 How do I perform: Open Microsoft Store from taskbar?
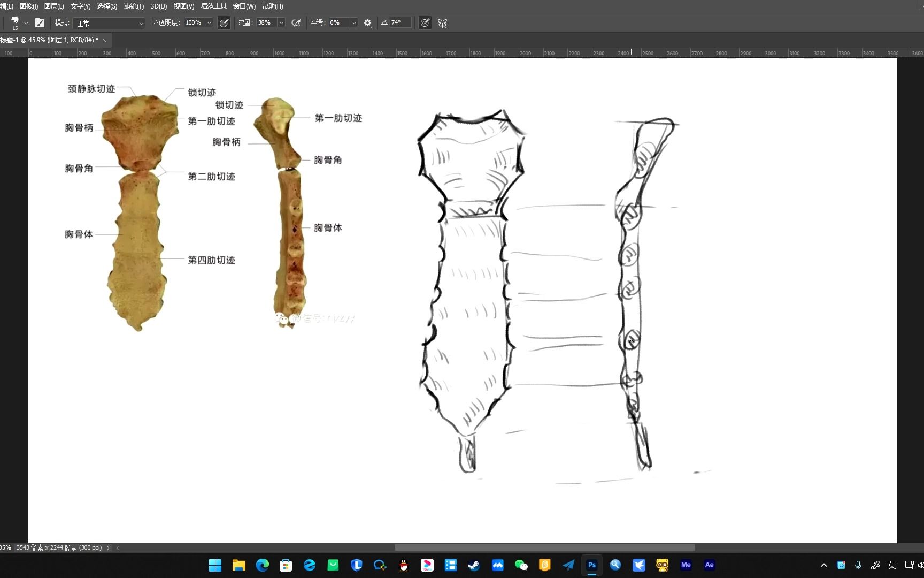286,565
